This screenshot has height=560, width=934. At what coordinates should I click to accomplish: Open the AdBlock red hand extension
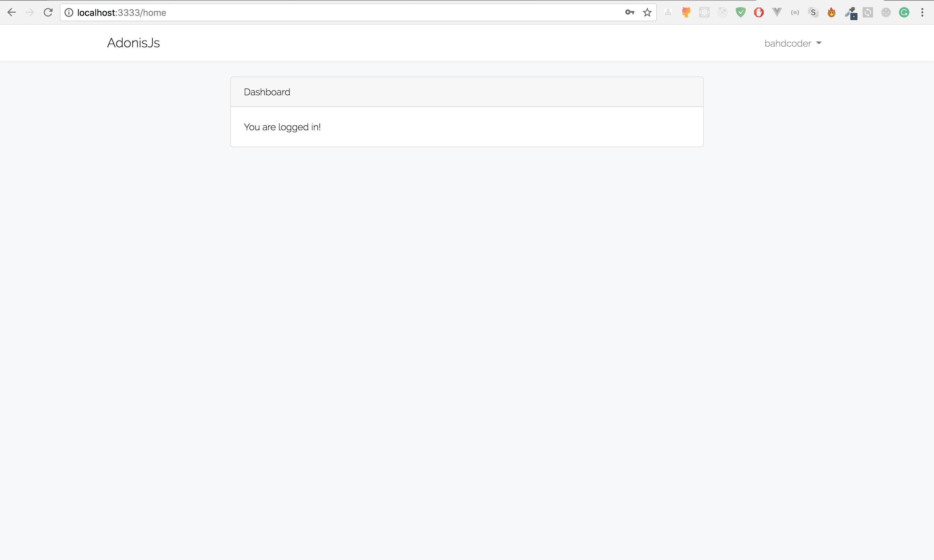(x=759, y=12)
